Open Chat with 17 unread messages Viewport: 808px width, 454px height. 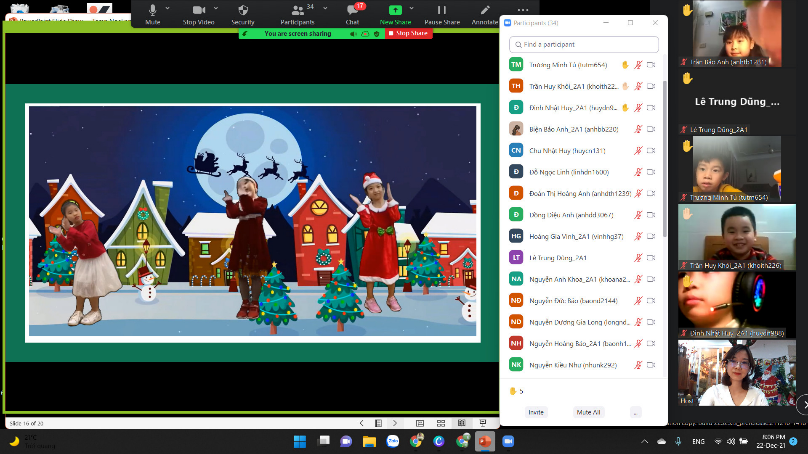pyautogui.click(x=353, y=10)
